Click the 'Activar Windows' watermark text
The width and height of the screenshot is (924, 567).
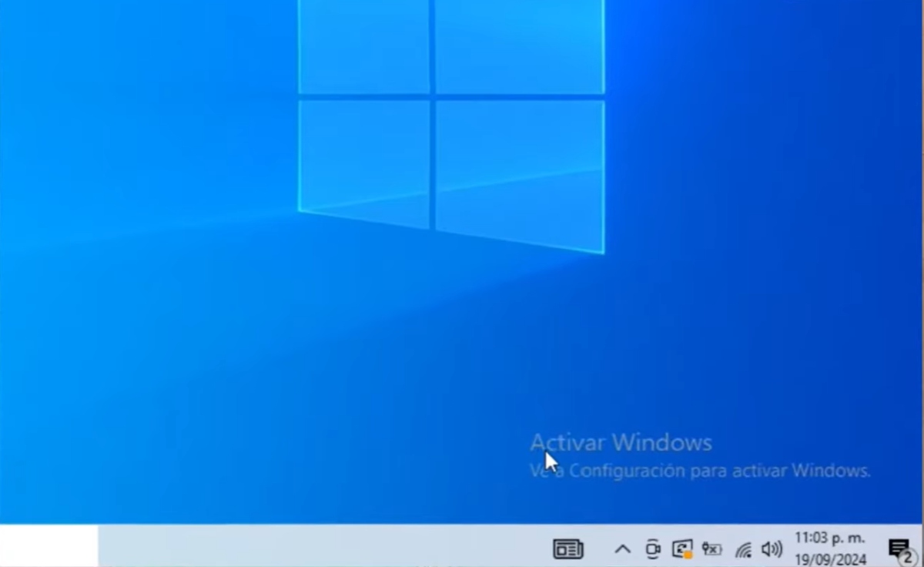point(621,442)
